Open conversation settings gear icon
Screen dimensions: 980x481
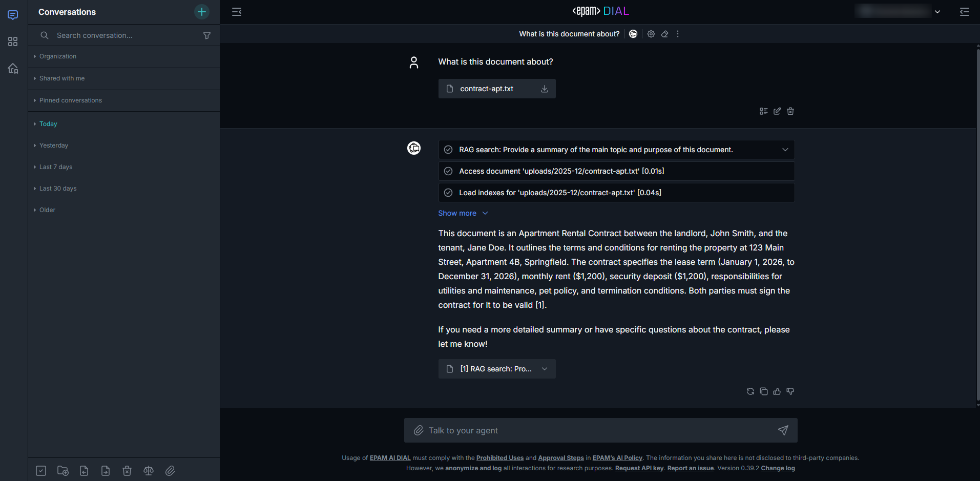[651, 34]
